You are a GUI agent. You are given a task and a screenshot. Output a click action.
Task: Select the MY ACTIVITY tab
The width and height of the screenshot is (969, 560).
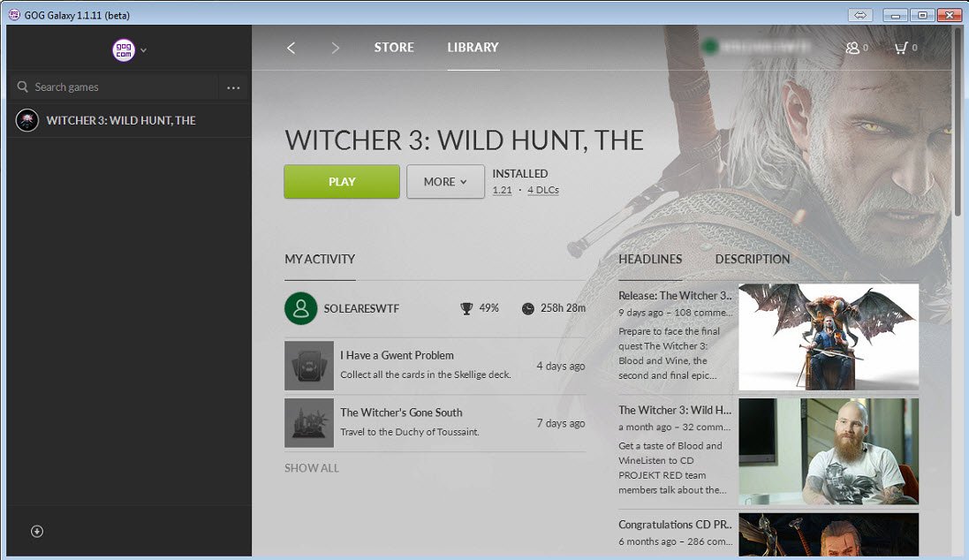point(320,259)
